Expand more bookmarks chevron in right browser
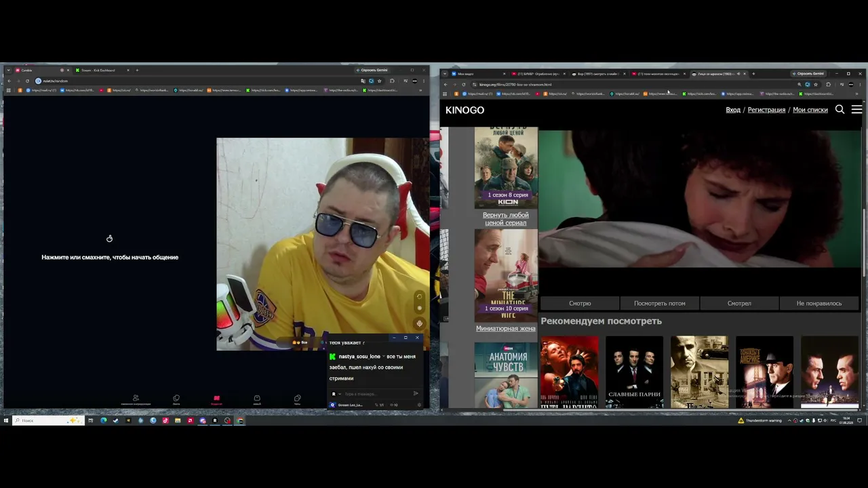The image size is (868, 488). (x=856, y=94)
